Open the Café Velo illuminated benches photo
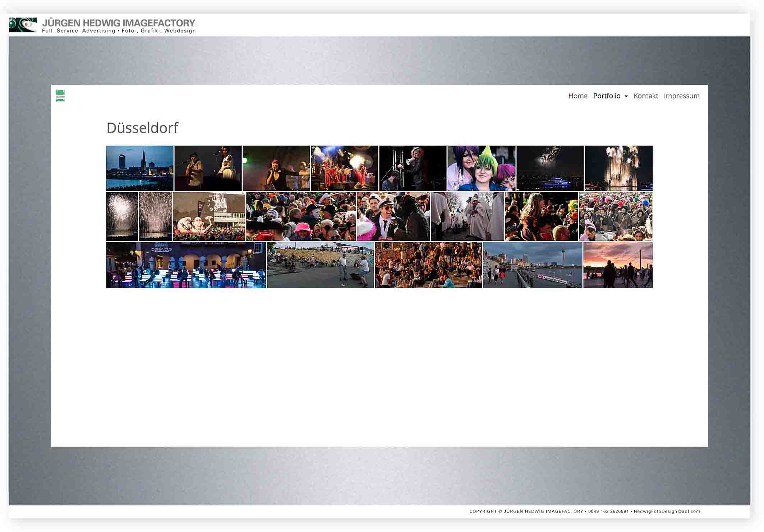The height and width of the screenshot is (532, 764). pyautogui.click(x=186, y=265)
